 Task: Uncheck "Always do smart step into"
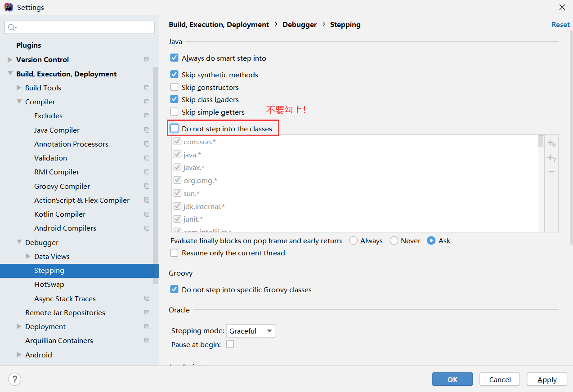pos(175,58)
